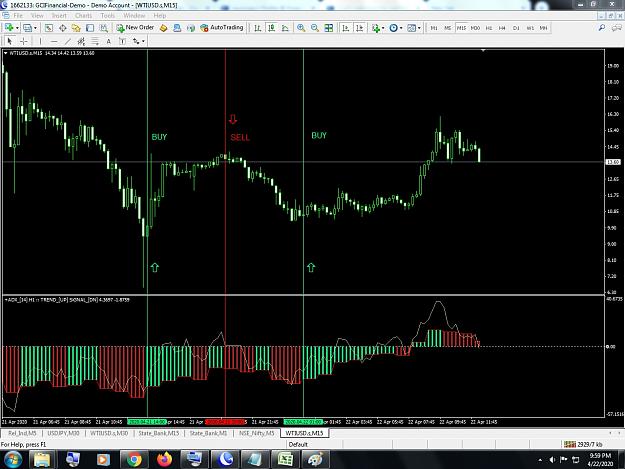Select the Crosshair tool
Image resolution: width=625 pixels, height=469 pixels.
pyautogui.click(x=24, y=41)
